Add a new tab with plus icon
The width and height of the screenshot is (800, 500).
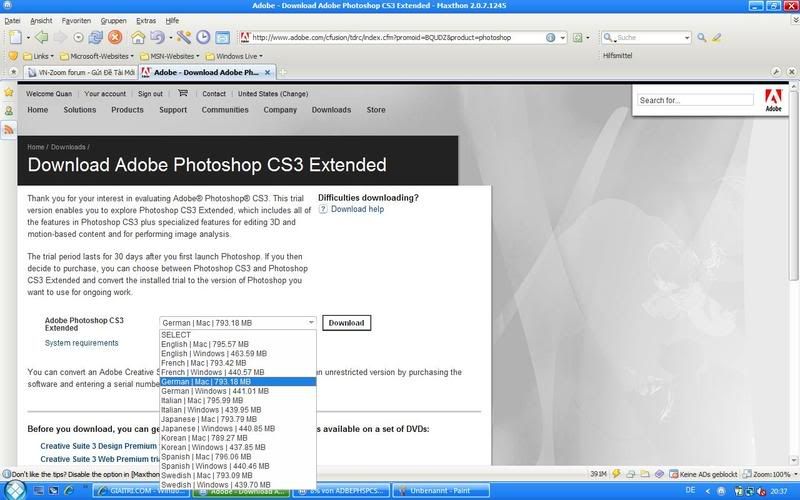point(283,72)
